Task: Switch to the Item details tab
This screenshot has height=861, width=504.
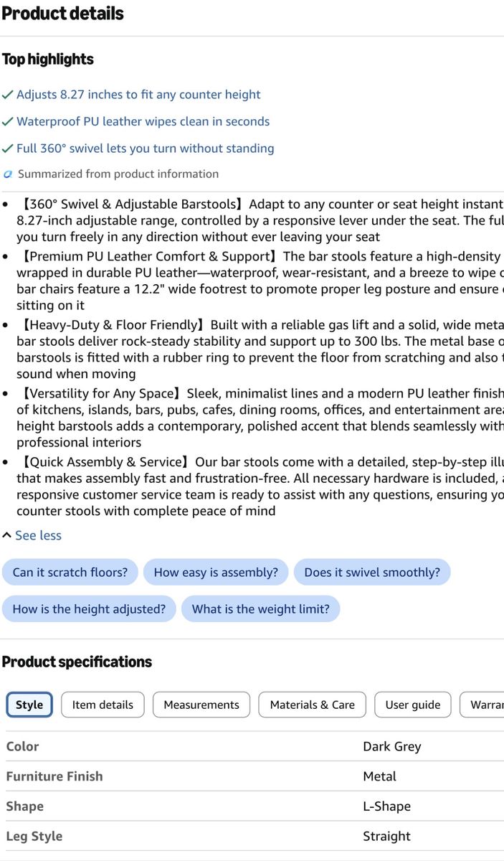Action: (x=103, y=705)
